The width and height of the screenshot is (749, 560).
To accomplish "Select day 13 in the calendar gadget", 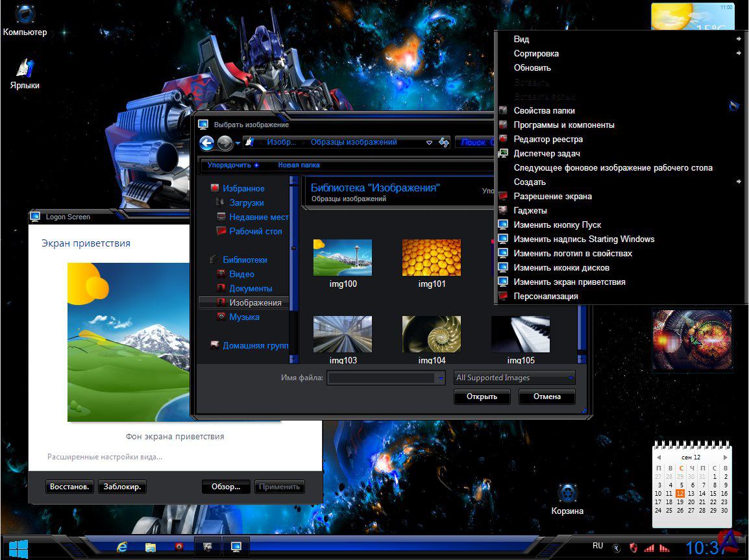I will pyautogui.click(x=691, y=493).
